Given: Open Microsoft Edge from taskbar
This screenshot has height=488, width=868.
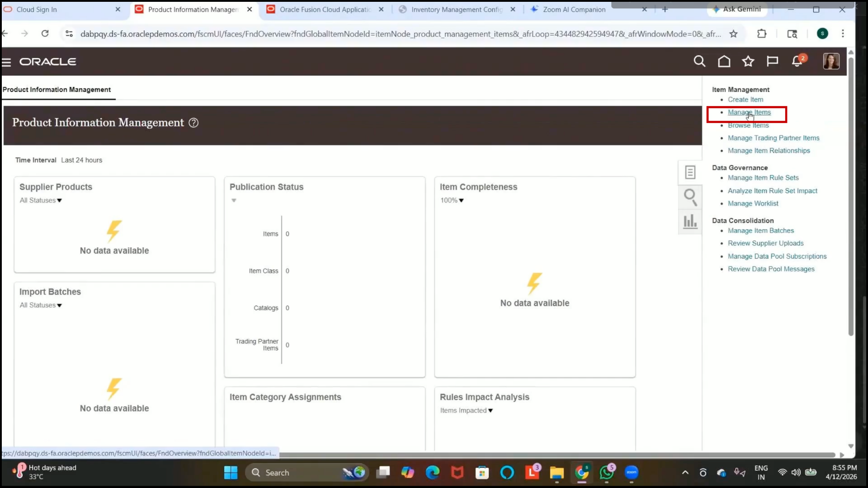Looking at the screenshot, I should tap(433, 473).
